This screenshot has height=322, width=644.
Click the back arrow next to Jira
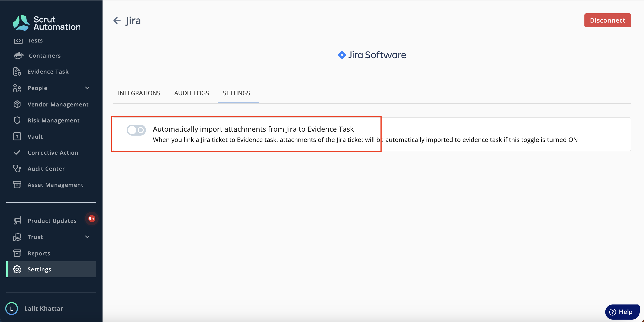[117, 20]
